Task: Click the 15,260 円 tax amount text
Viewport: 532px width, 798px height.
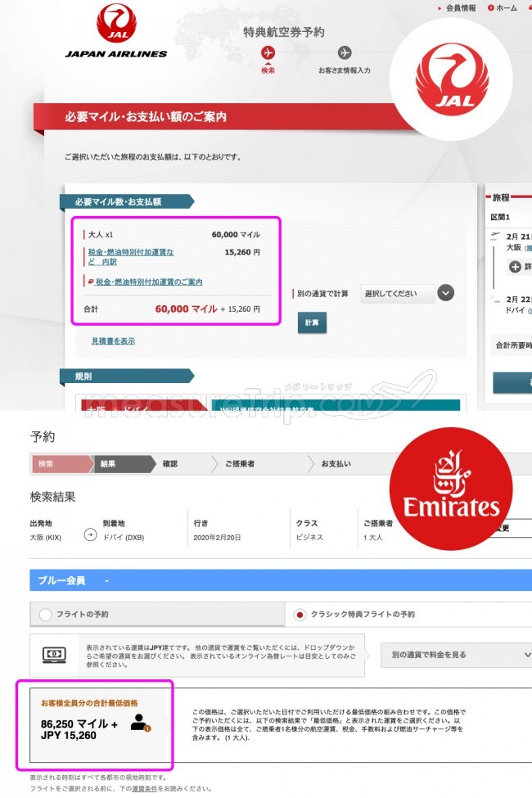Action: (x=242, y=252)
